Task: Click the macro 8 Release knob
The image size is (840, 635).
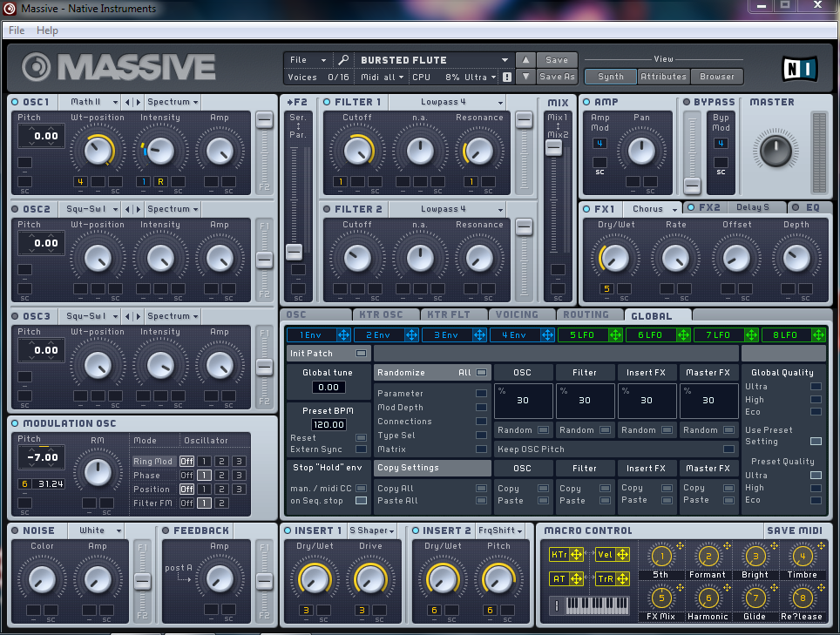Action: (802, 598)
